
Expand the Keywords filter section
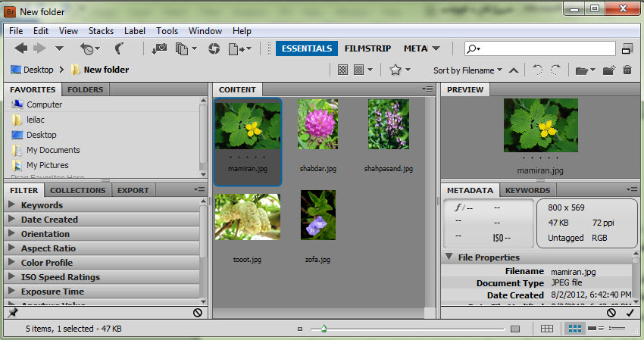coord(12,205)
